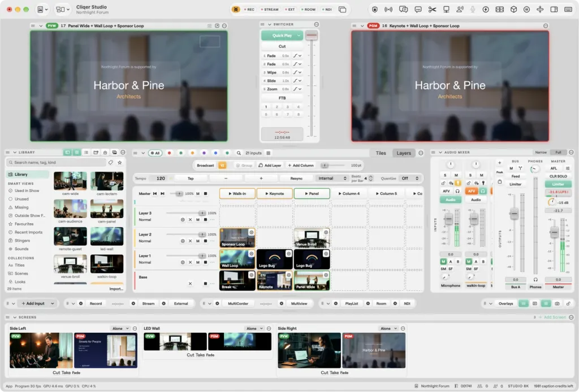Open the Used in Show smart view

27,191
